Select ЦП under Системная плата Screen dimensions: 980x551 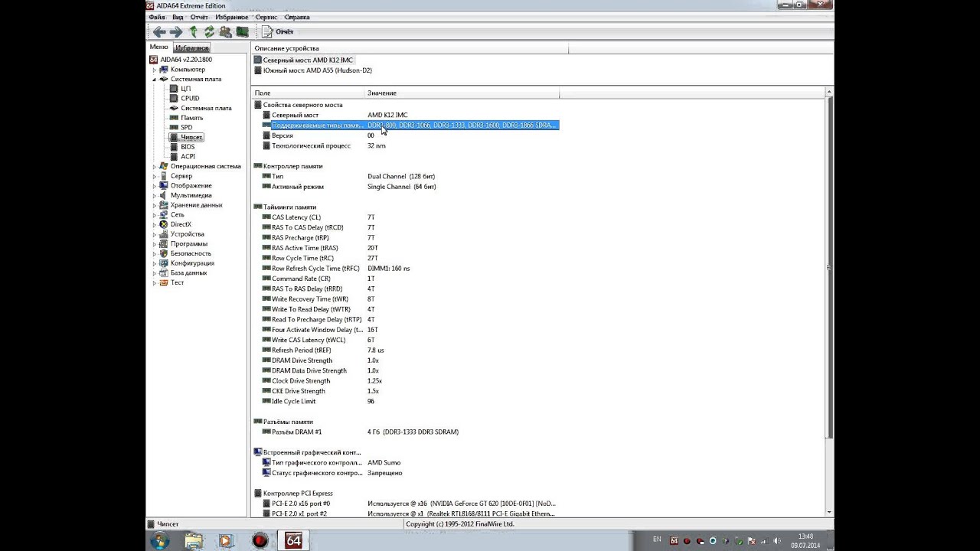(x=185, y=89)
